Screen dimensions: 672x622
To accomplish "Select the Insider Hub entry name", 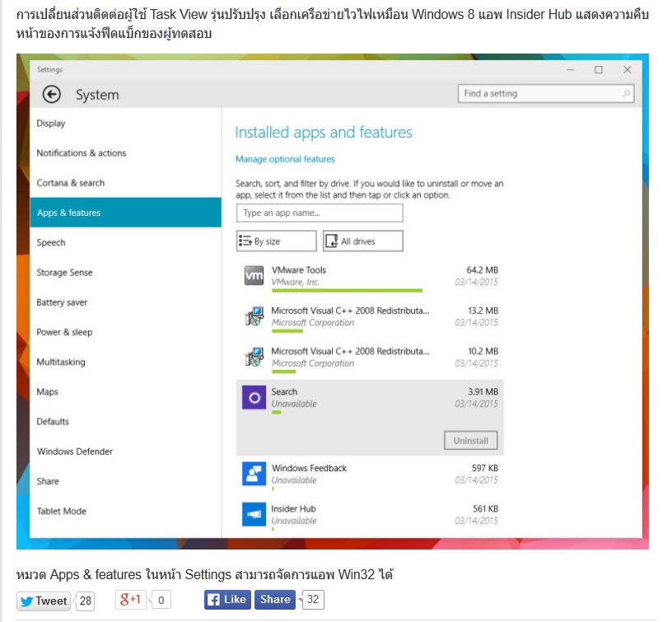I will coord(293,509).
